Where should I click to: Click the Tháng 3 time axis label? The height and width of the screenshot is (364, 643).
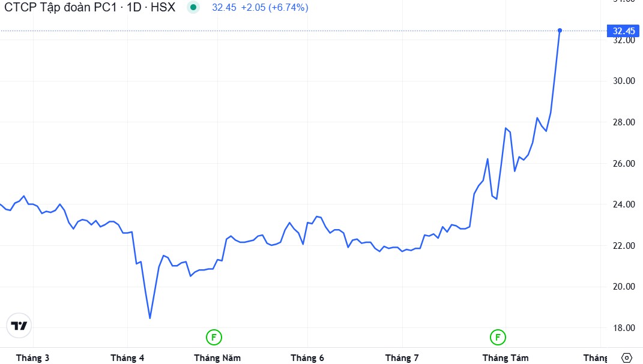pyautogui.click(x=32, y=358)
